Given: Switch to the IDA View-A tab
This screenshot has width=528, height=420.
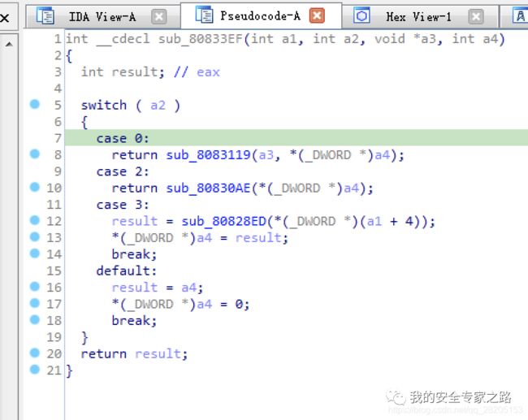Looking at the screenshot, I should [102, 17].
